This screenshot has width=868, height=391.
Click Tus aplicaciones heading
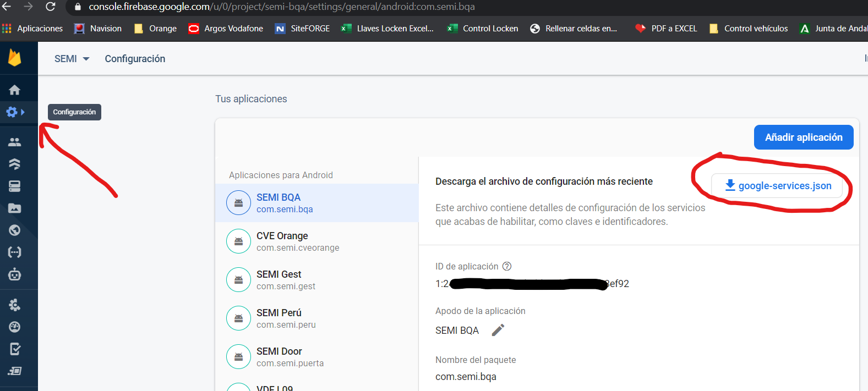tap(251, 99)
